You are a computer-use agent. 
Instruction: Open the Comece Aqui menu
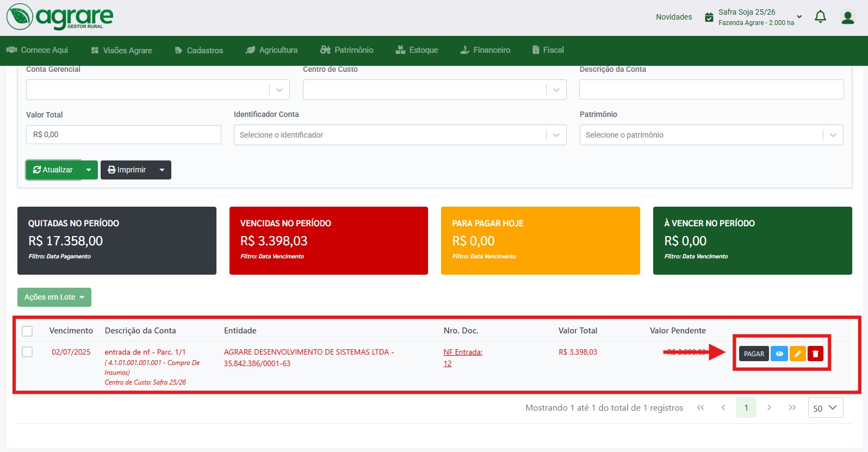37,50
